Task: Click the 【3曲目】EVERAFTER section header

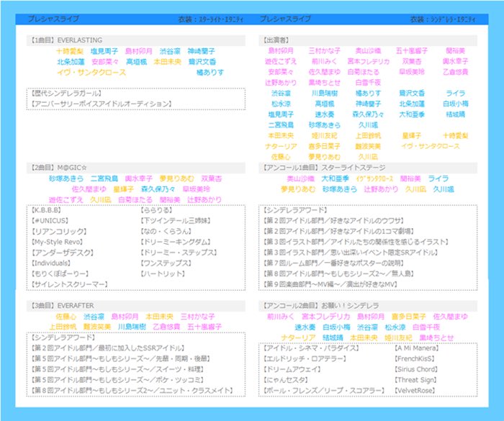Action: [135, 306]
